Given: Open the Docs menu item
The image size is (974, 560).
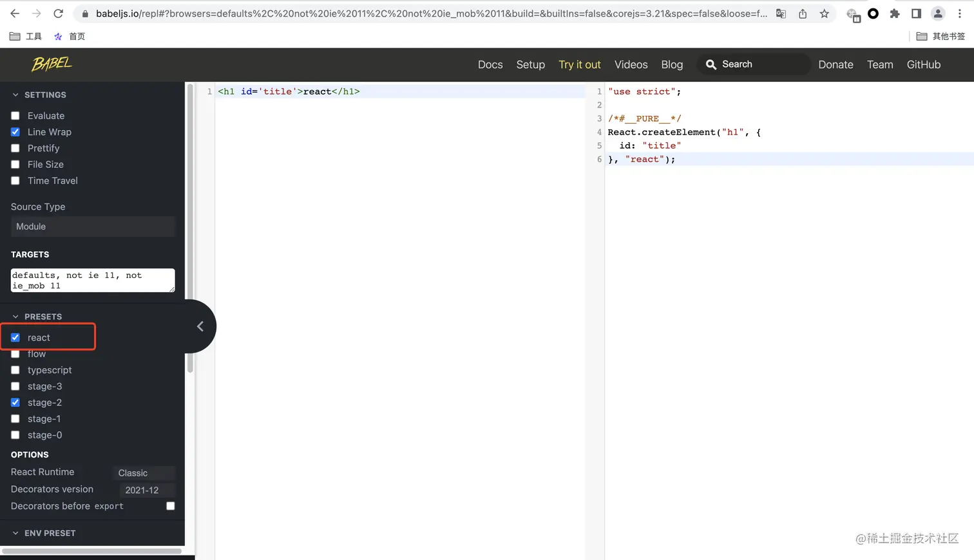Looking at the screenshot, I should point(490,64).
